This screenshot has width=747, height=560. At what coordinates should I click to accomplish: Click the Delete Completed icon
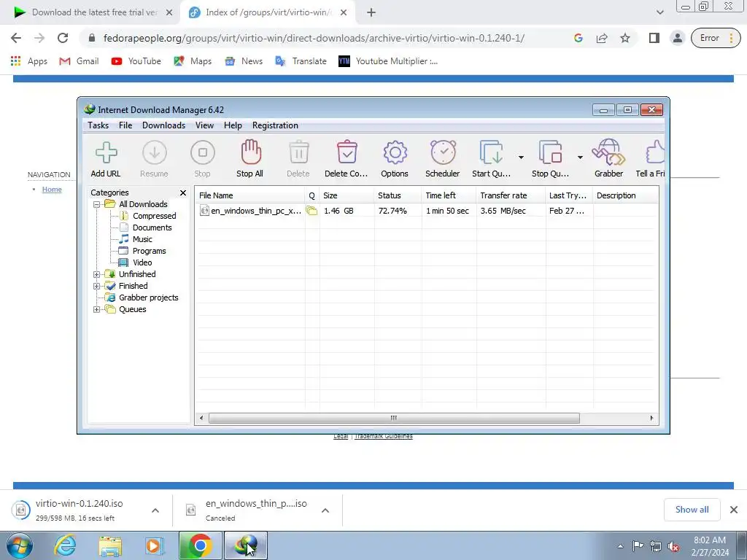point(347,153)
